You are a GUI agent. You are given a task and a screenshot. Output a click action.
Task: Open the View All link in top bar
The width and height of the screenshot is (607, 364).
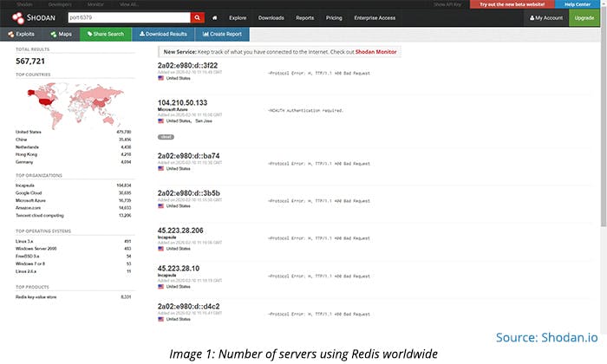tap(129, 4)
